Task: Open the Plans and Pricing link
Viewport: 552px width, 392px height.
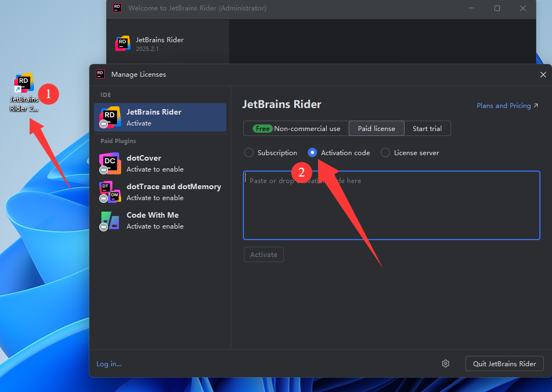Action: click(507, 106)
